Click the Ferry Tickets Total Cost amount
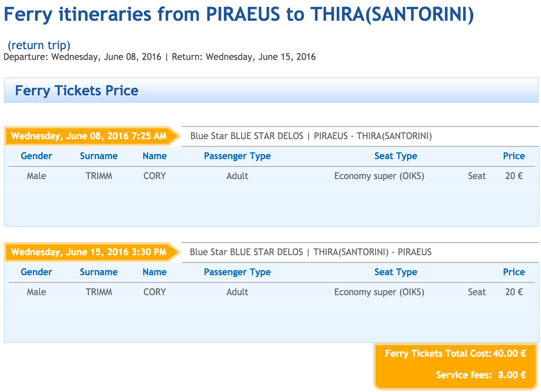This screenshot has height=392, width=541. pos(509,354)
